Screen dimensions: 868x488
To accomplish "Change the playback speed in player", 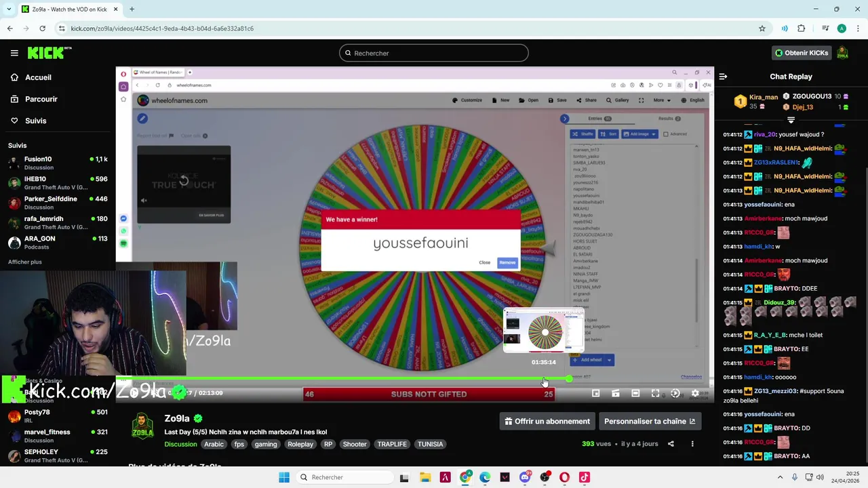I will (x=675, y=393).
